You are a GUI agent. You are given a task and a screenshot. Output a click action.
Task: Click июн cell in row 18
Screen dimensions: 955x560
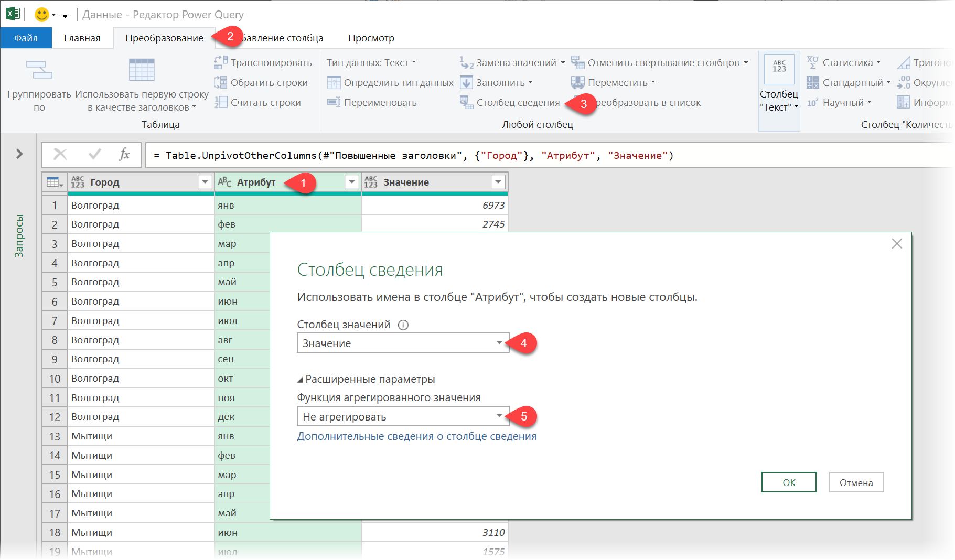[288, 532]
